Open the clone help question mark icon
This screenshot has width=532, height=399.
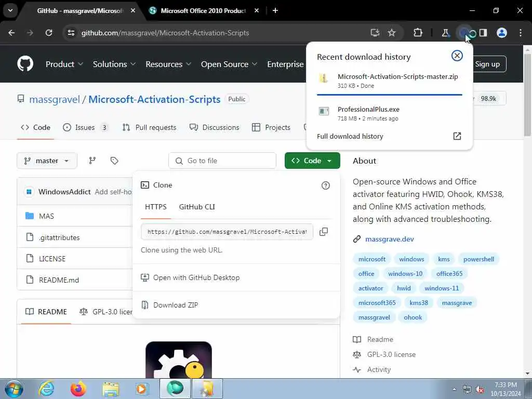point(325,185)
